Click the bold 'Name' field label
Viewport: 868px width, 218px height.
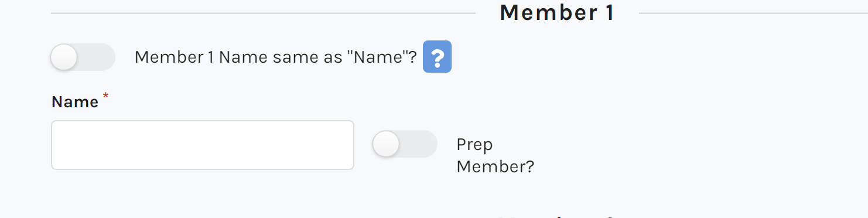pos(75,102)
